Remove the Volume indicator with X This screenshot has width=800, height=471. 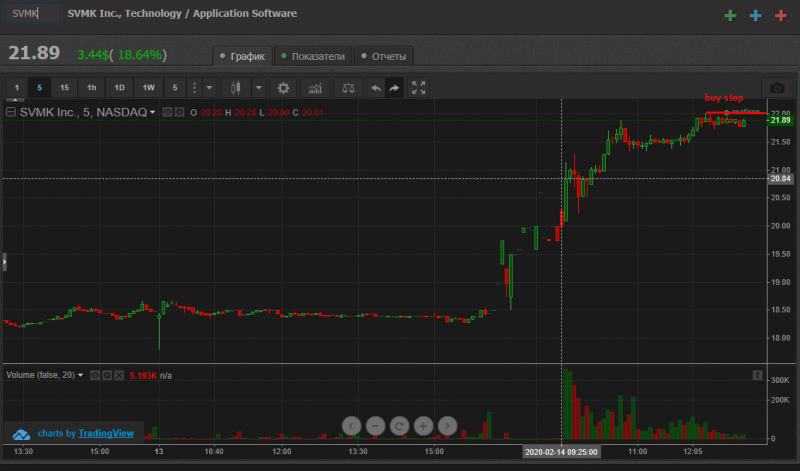tap(119, 375)
